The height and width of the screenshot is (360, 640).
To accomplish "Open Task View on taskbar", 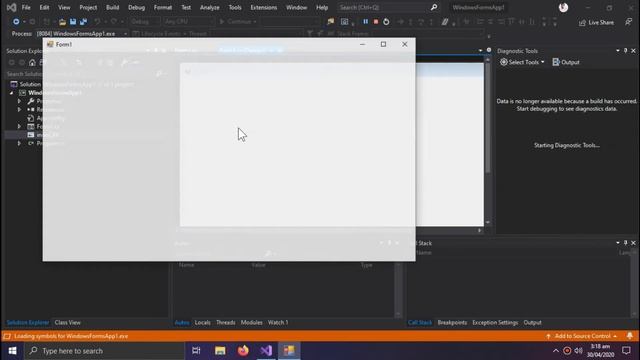I will (196, 351).
